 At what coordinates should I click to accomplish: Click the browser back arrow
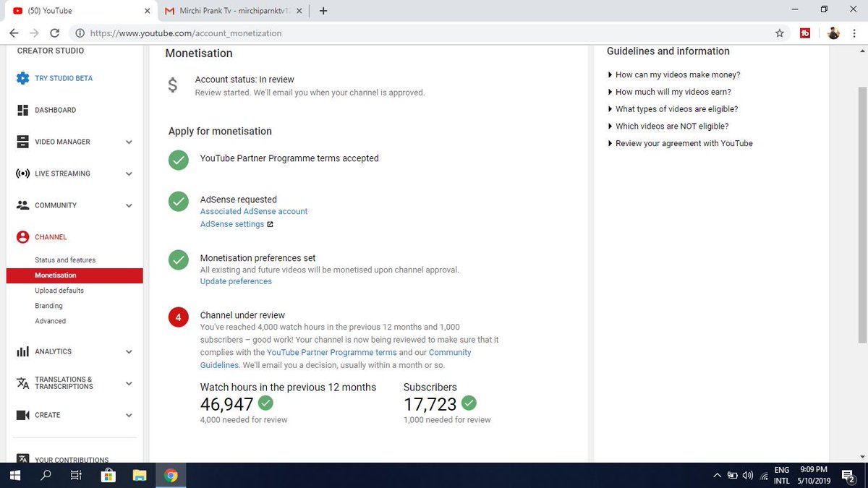coord(14,33)
